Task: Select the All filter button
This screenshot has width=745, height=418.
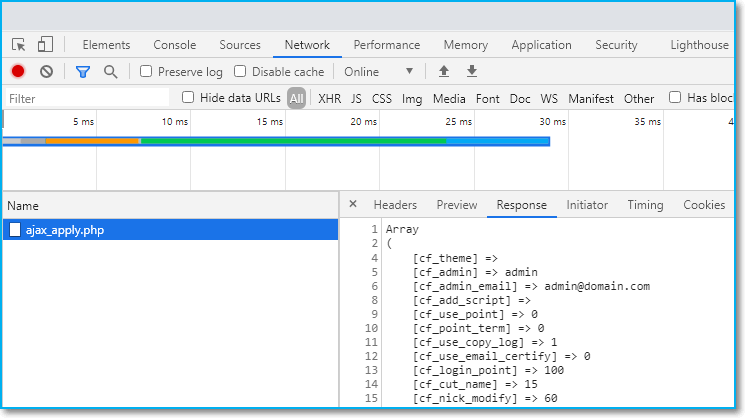Action: (297, 99)
